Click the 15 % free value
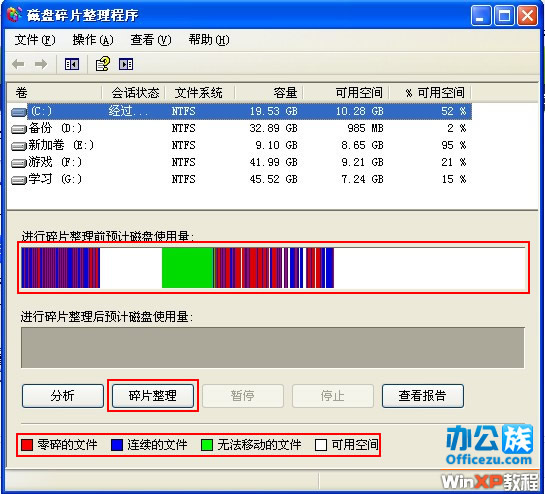This screenshot has height=494, width=545. pos(454,179)
